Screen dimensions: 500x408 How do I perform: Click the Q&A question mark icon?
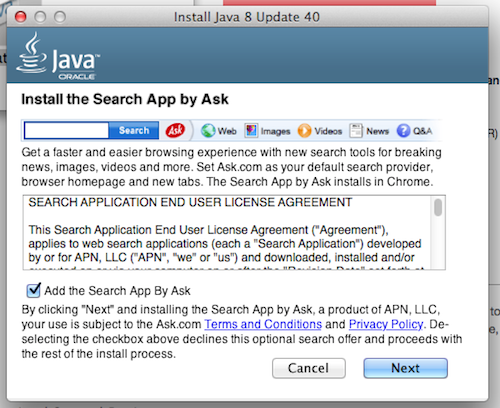tap(403, 131)
